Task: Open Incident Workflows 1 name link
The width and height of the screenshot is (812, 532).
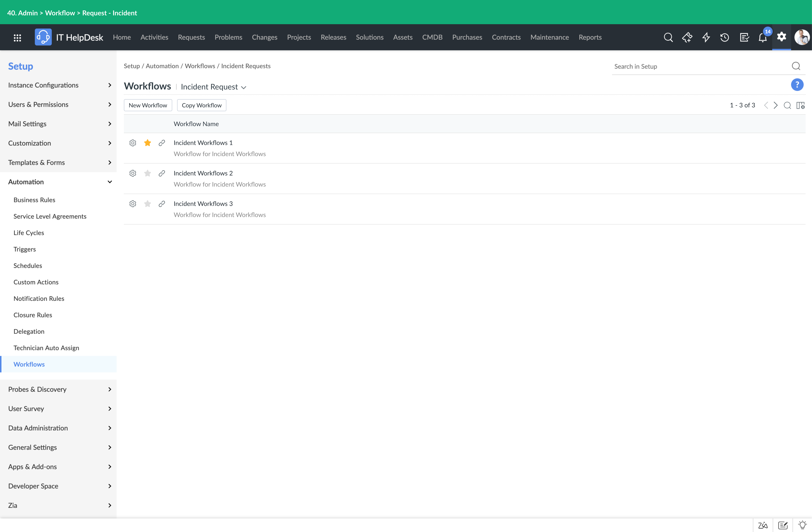Action: pyautogui.click(x=203, y=143)
